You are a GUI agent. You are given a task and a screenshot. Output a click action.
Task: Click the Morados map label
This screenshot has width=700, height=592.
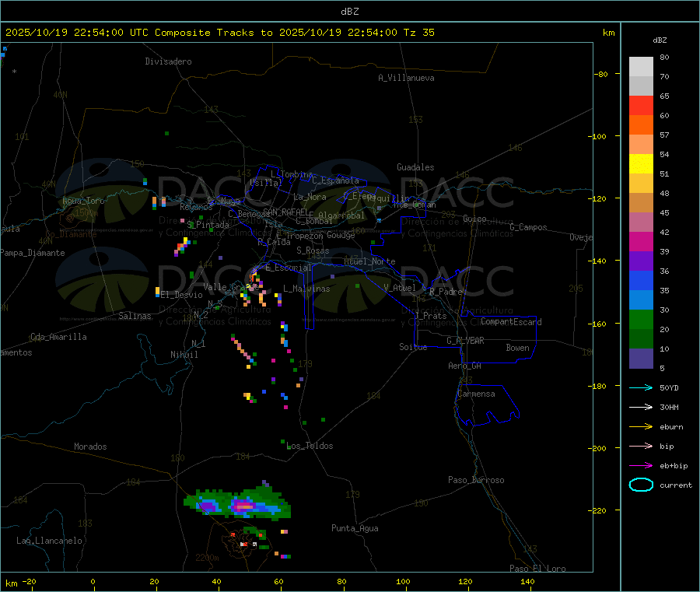coord(90,447)
